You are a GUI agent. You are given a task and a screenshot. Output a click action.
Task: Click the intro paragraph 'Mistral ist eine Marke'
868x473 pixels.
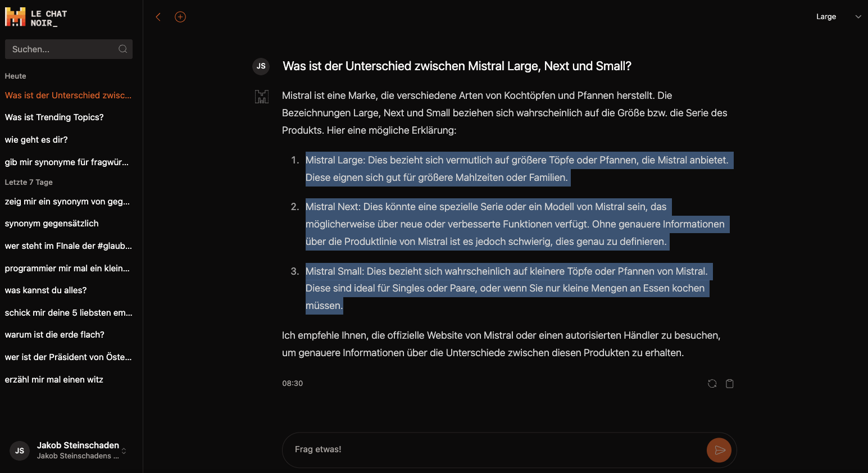(505, 113)
